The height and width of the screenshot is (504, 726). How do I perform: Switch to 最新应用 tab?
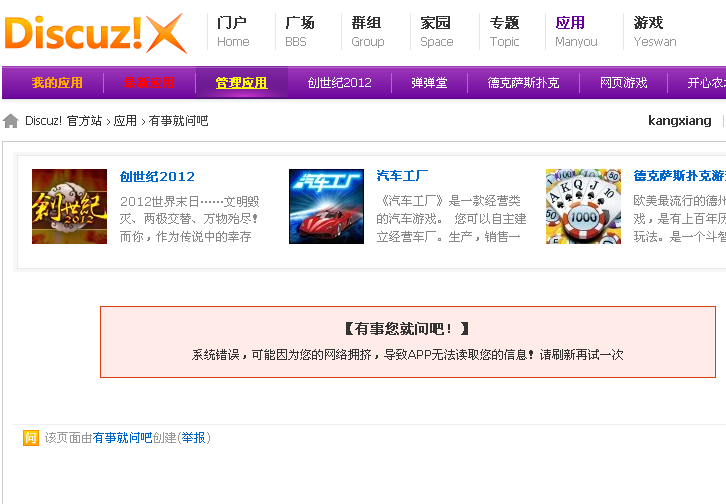(x=149, y=83)
